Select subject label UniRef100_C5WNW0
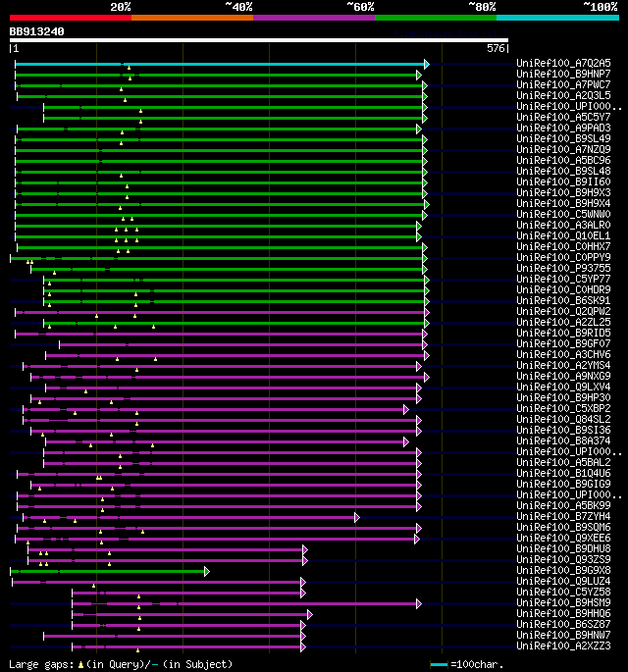Viewport: 628px width, 672px height. point(563,214)
